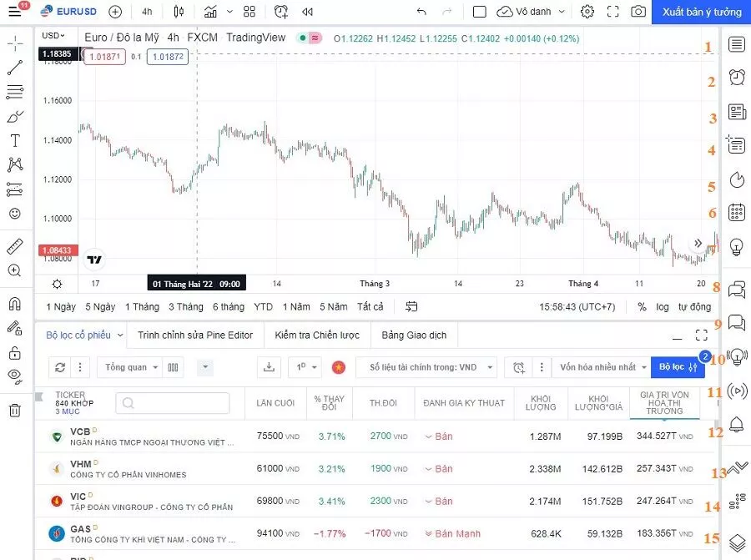Type in the ticker search field
Viewport: 751px width, 560px height.
tap(173, 403)
